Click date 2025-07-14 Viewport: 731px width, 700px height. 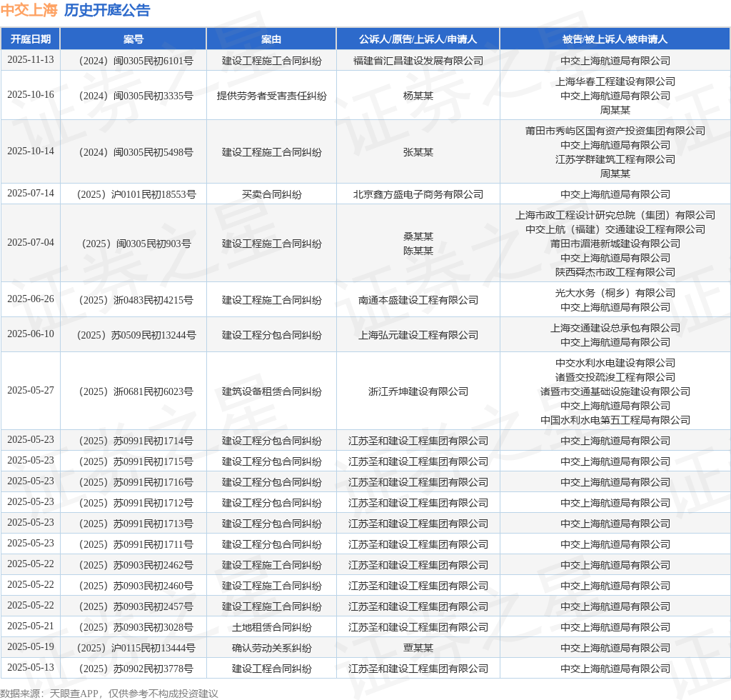pyautogui.click(x=31, y=193)
